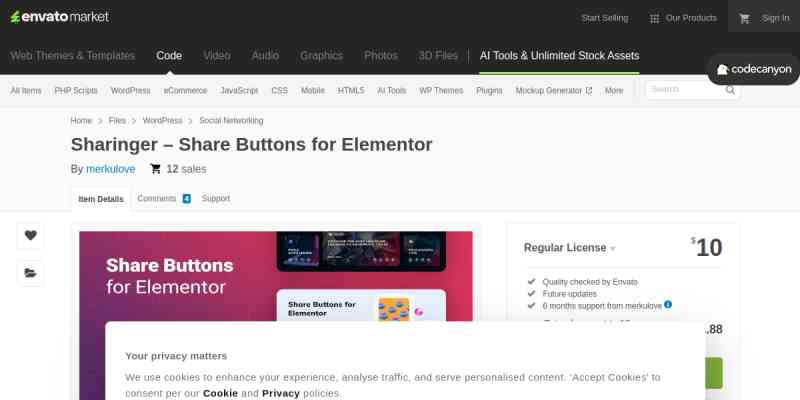Screen dimensions: 800x400
Task: Open JavaScript subcategory
Action: [239, 90]
